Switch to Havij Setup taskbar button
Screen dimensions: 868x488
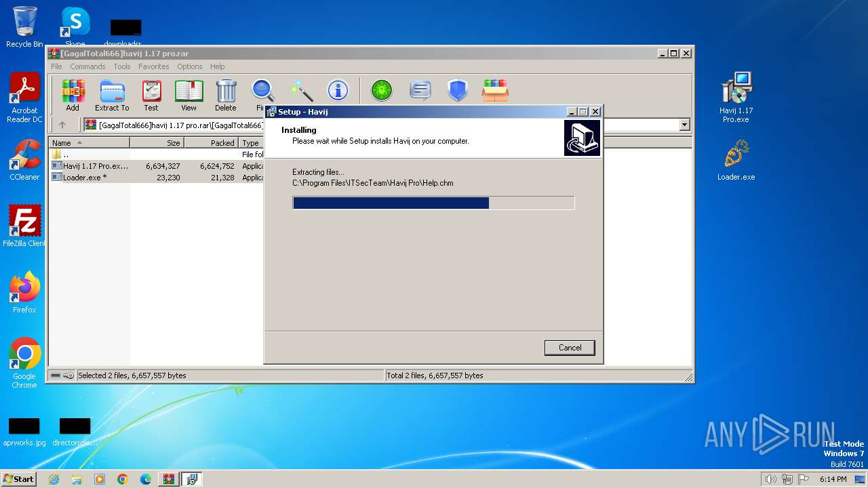coord(192,479)
